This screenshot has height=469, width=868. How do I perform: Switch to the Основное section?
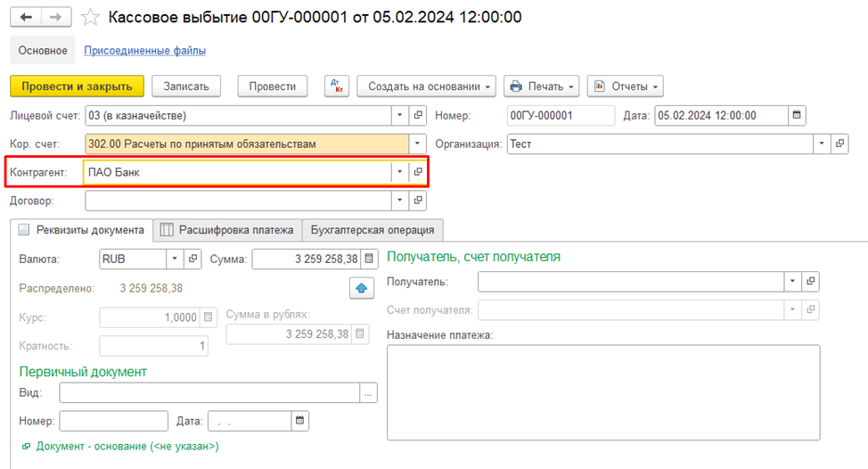pyautogui.click(x=43, y=51)
